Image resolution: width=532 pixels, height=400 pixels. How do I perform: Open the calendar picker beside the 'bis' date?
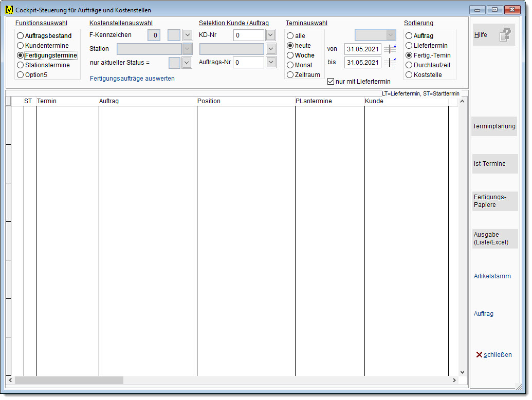pyautogui.click(x=390, y=63)
